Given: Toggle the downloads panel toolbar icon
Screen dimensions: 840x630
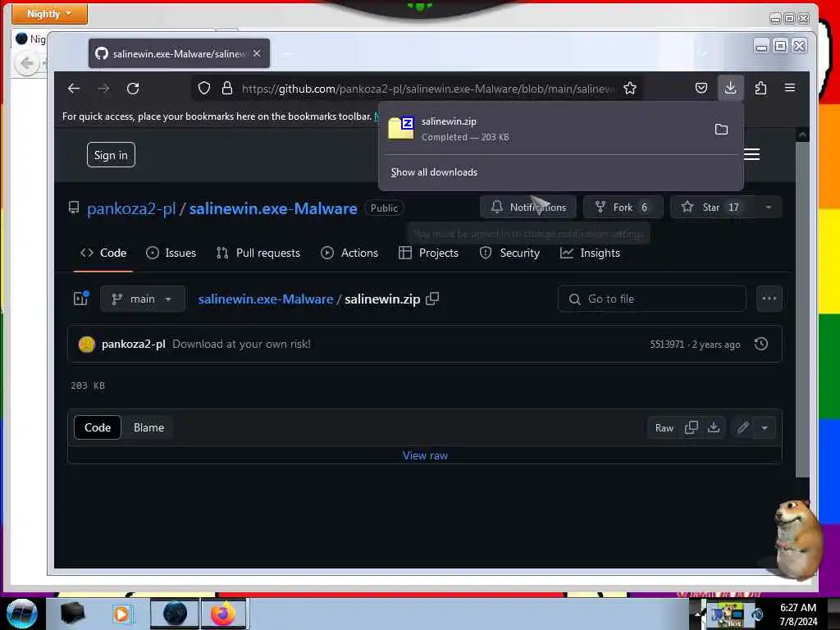Looking at the screenshot, I should 730,88.
